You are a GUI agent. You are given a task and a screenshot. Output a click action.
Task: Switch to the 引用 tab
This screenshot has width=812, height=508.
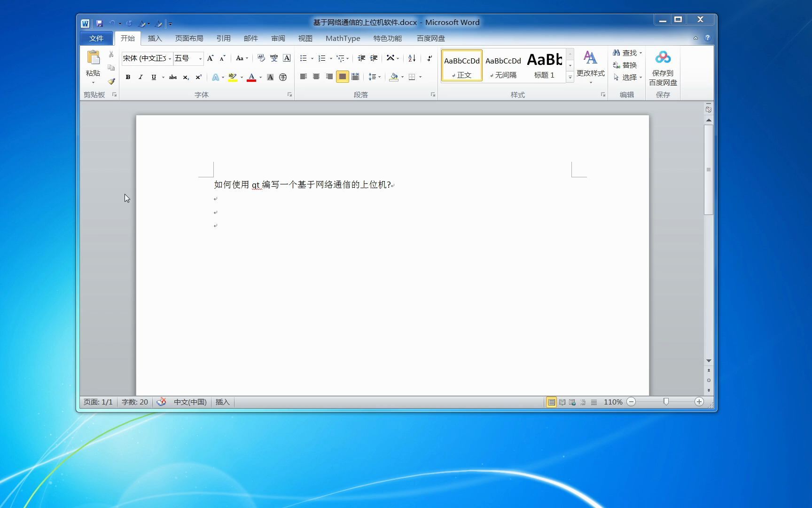224,39
